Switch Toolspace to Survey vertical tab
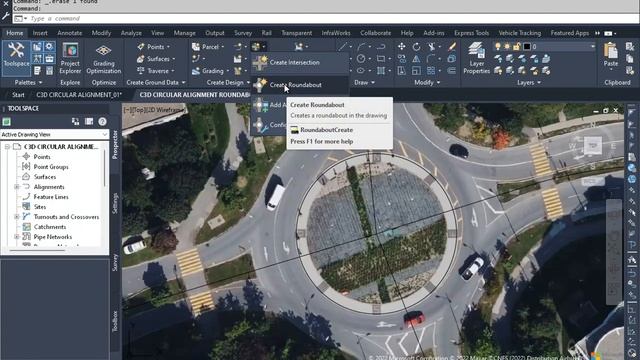The height and width of the screenshot is (360, 640). point(115,262)
